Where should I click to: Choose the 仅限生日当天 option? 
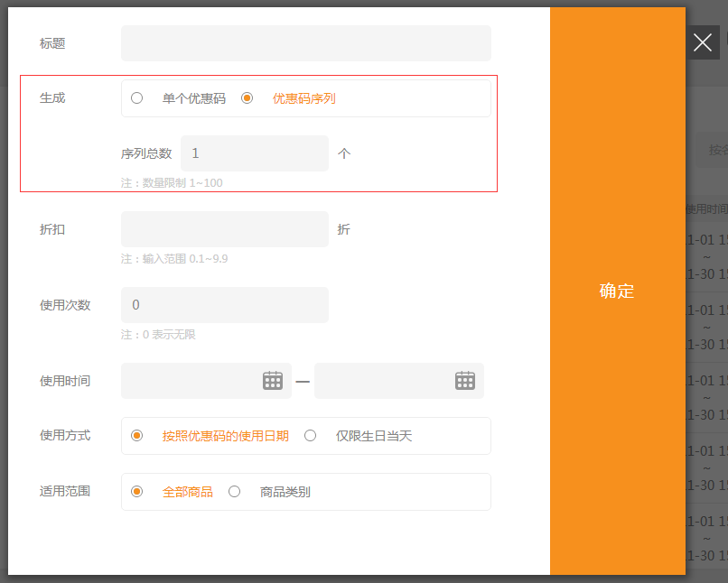click(x=311, y=436)
